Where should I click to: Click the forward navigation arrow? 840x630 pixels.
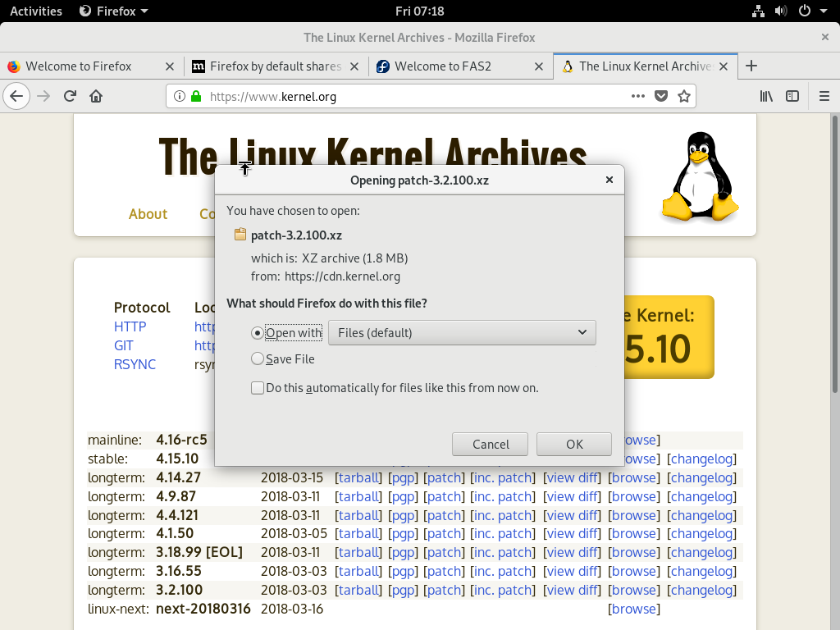[x=43, y=97]
